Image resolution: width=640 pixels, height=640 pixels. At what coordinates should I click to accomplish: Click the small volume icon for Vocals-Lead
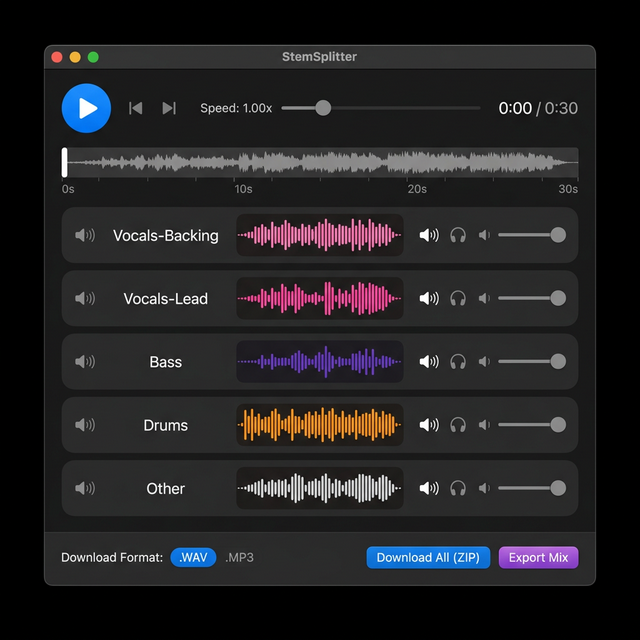[484, 298]
